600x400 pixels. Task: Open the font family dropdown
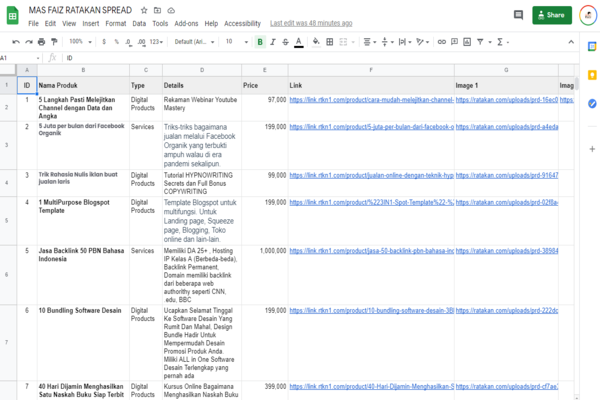click(193, 42)
